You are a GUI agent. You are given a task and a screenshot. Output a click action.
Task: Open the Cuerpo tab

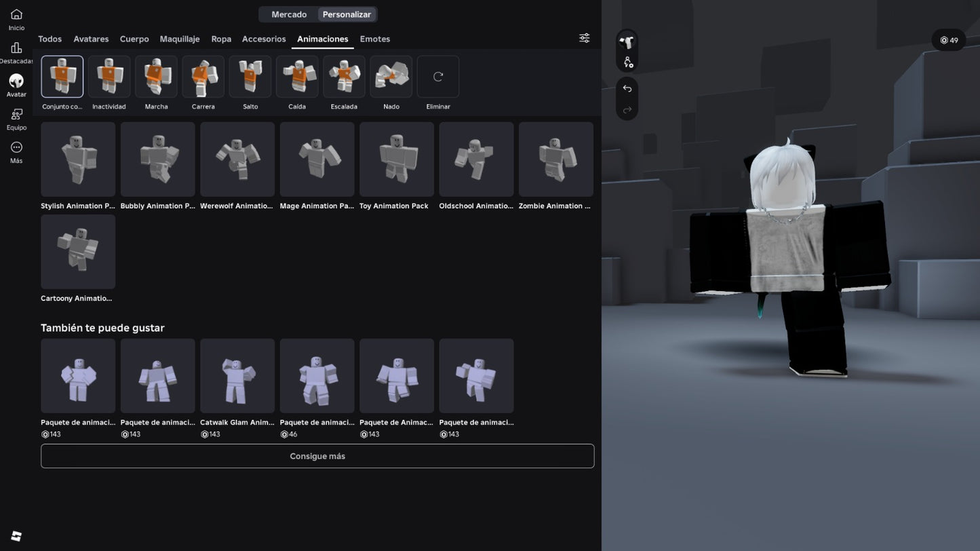(x=134, y=39)
